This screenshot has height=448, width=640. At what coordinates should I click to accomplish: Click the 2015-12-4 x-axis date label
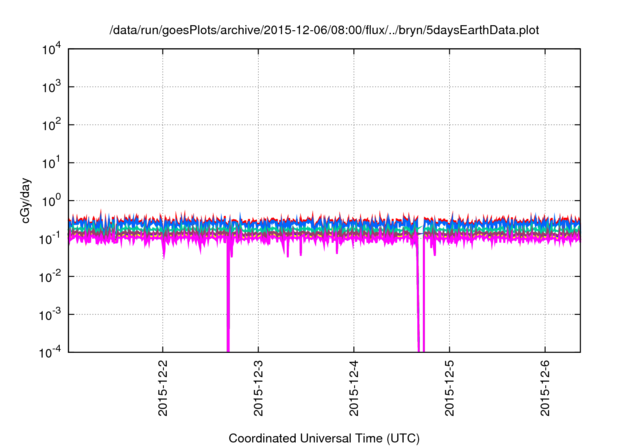coord(353,388)
